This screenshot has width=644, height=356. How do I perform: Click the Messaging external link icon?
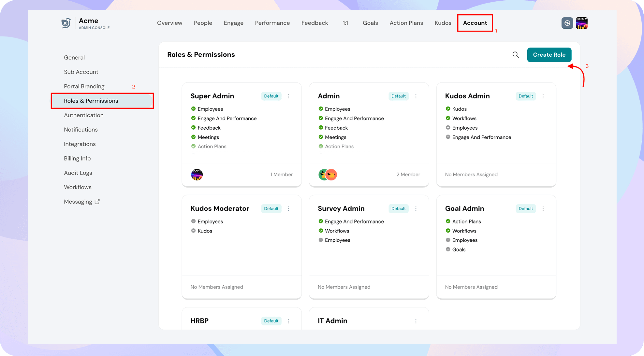coord(97,202)
